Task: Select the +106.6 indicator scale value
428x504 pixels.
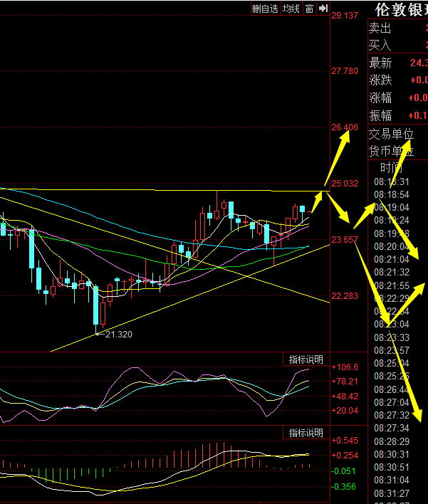Action: click(345, 367)
